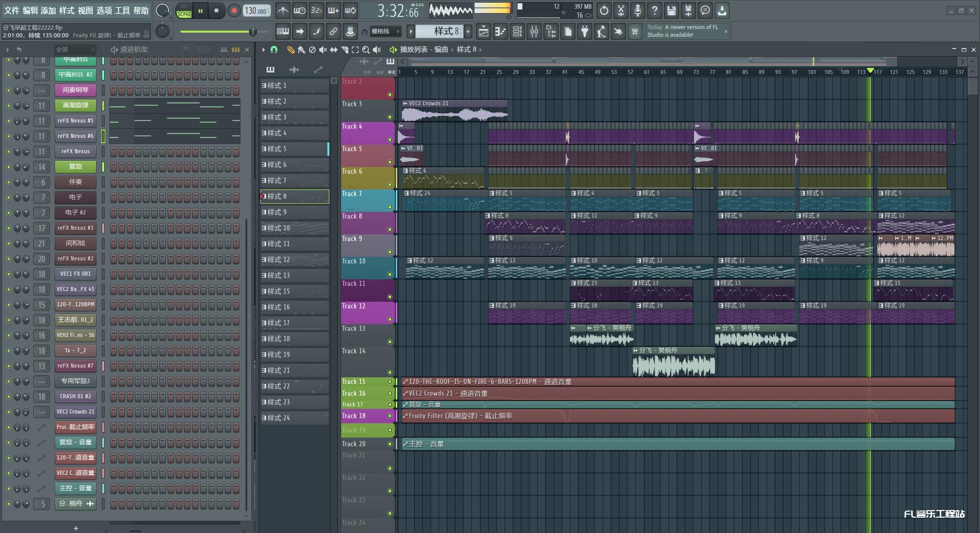Click the red record button

click(234, 11)
